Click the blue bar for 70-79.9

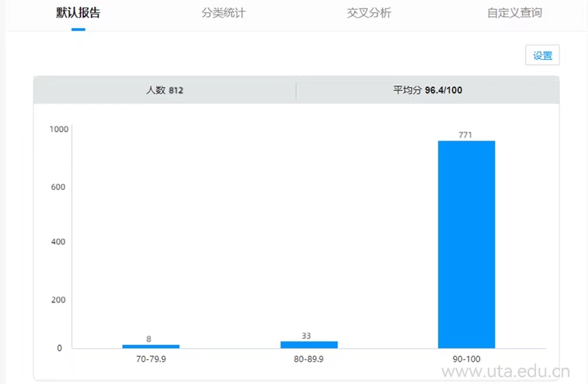coord(151,346)
